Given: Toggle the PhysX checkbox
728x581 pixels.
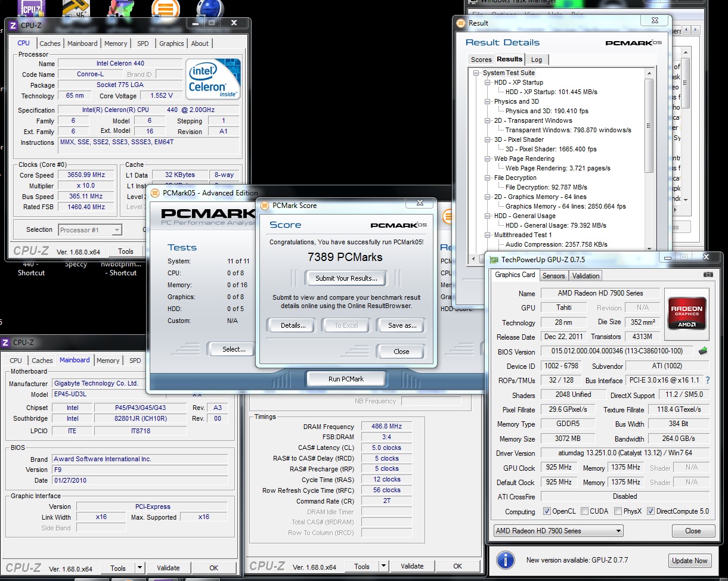Looking at the screenshot, I should coord(618,511).
